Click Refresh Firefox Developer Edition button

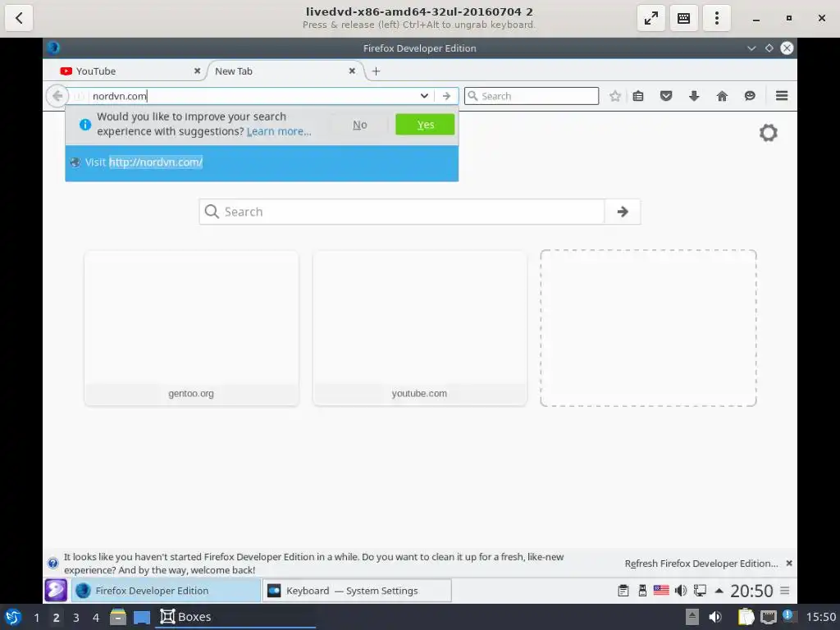point(701,564)
